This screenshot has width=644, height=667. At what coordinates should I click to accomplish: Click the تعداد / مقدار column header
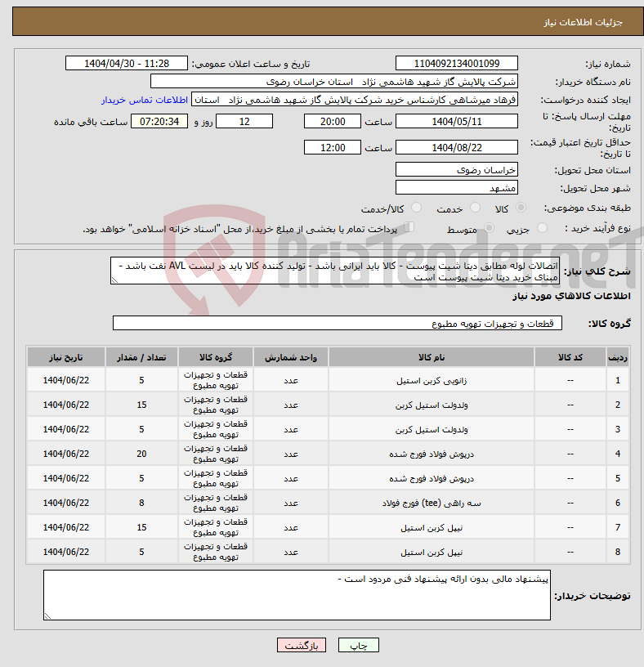tap(141, 357)
